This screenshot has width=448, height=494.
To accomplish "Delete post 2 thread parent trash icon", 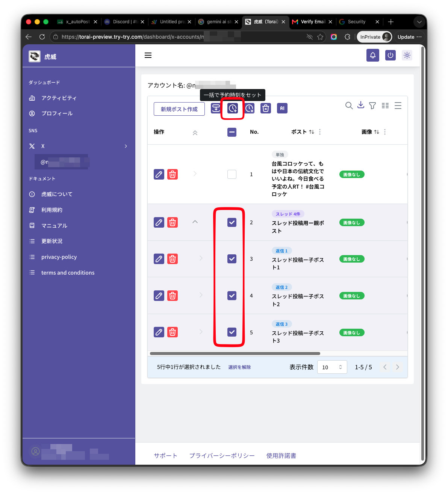I will [x=173, y=222].
